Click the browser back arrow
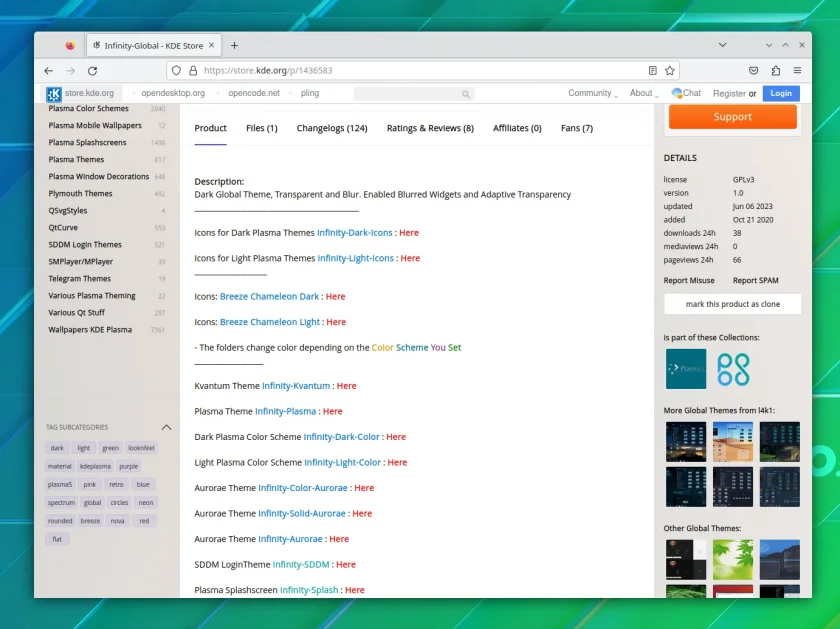840x629 pixels. point(49,71)
